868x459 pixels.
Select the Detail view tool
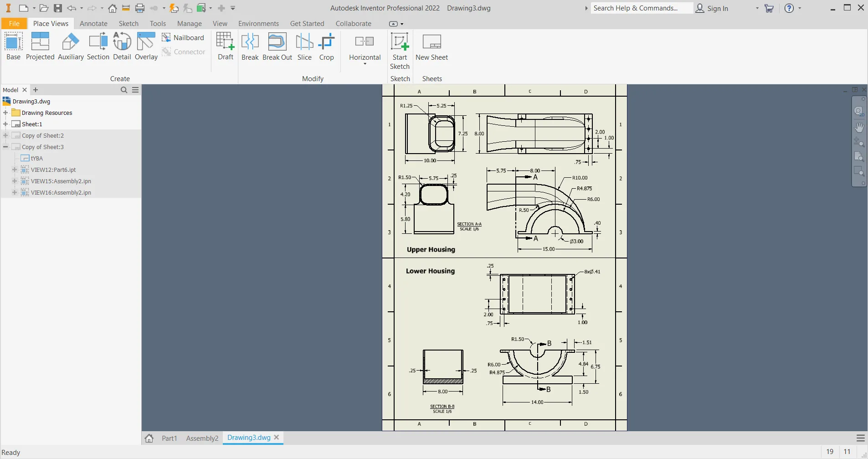pos(122,46)
